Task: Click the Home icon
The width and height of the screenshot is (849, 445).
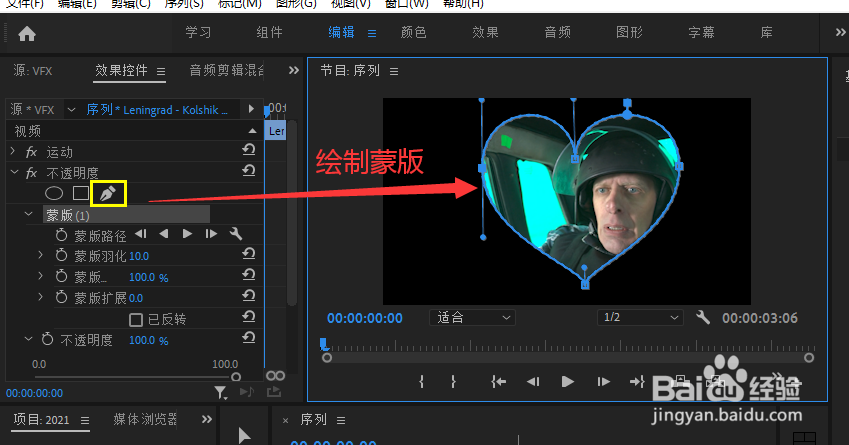Action: (27, 34)
